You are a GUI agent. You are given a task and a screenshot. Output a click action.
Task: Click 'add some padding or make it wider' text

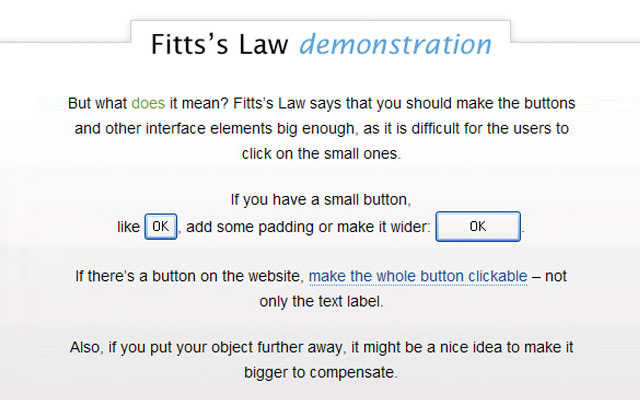coord(308,227)
